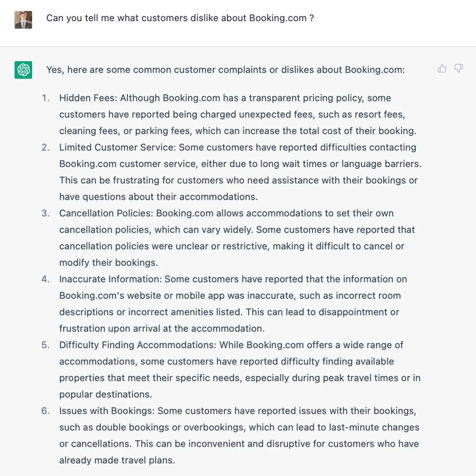Image resolution: width=476 pixels, height=476 pixels.
Task: Click the thumbs up feedback icon
Action: click(x=442, y=68)
